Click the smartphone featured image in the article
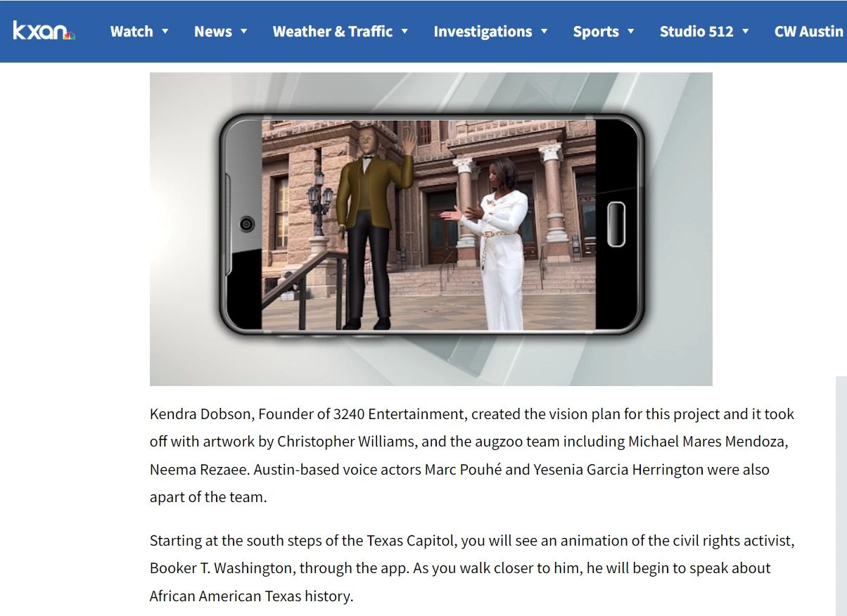This screenshot has height=616, width=847. (x=431, y=229)
